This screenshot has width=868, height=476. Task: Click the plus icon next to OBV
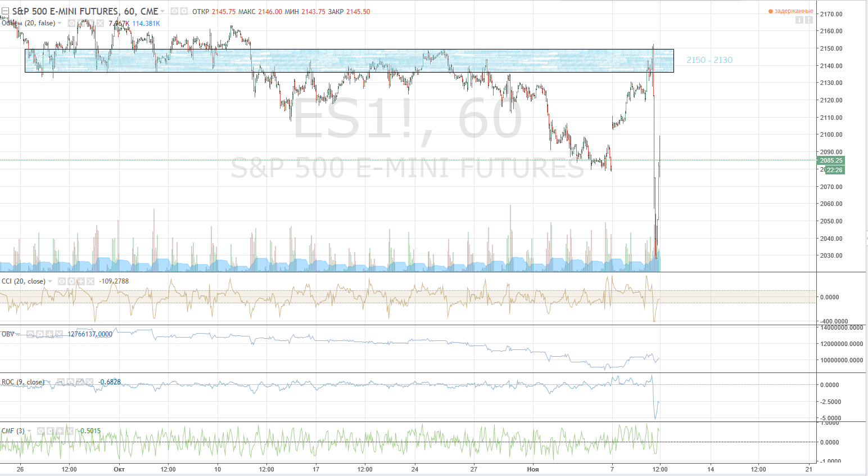(x=49, y=334)
